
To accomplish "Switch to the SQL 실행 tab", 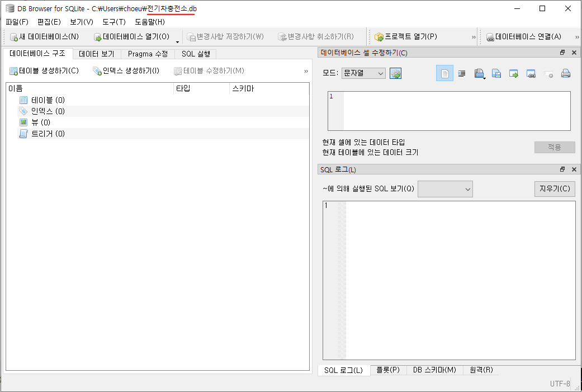I will [196, 54].
